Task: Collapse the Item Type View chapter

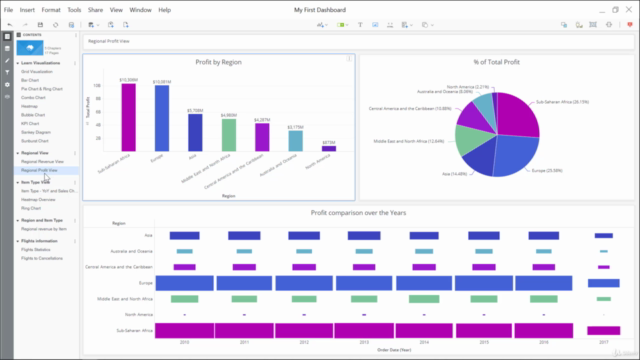Action: point(18,182)
